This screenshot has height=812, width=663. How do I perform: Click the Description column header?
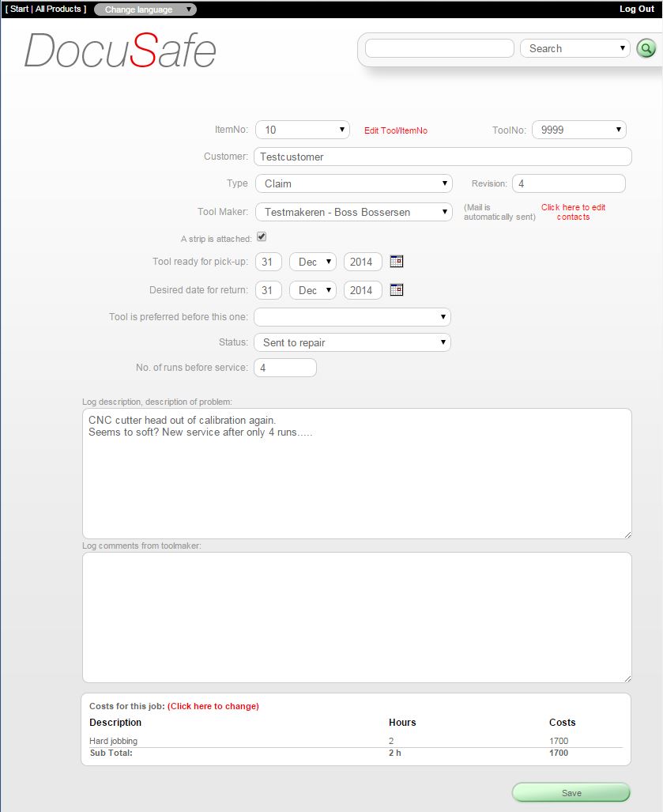click(115, 723)
